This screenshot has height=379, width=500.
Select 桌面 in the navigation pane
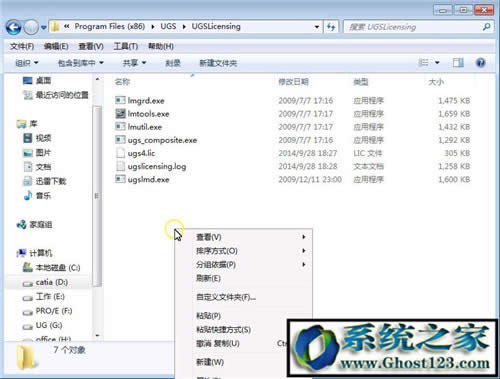[x=37, y=80]
